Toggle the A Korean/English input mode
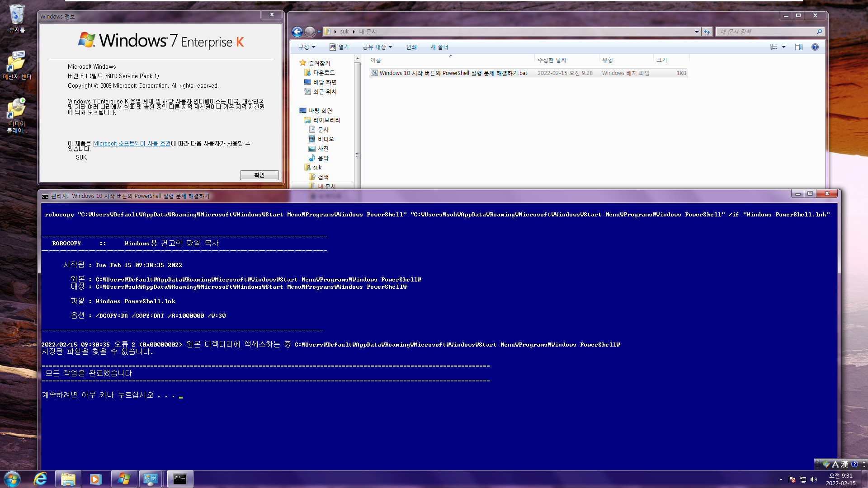868x488 pixels. point(835,464)
